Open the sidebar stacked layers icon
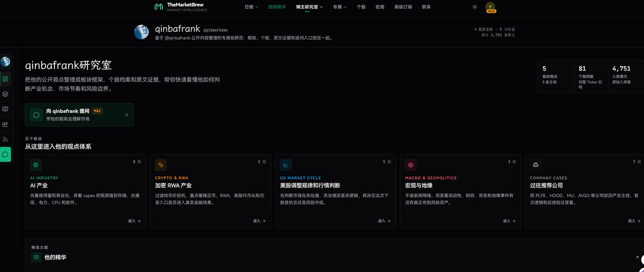Screen dimensions: 644x272 [x=5, y=94]
